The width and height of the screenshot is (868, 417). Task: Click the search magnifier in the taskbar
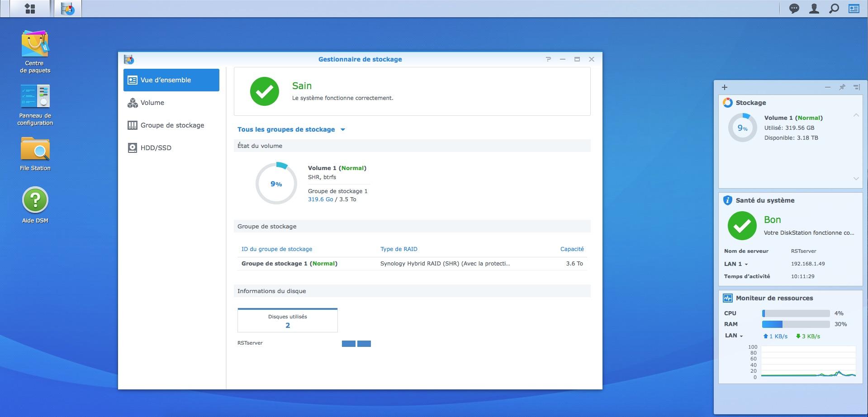click(x=834, y=9)
